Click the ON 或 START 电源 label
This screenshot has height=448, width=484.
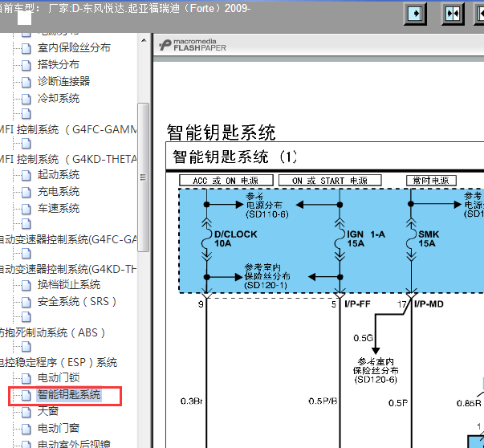tap(330, 181)
